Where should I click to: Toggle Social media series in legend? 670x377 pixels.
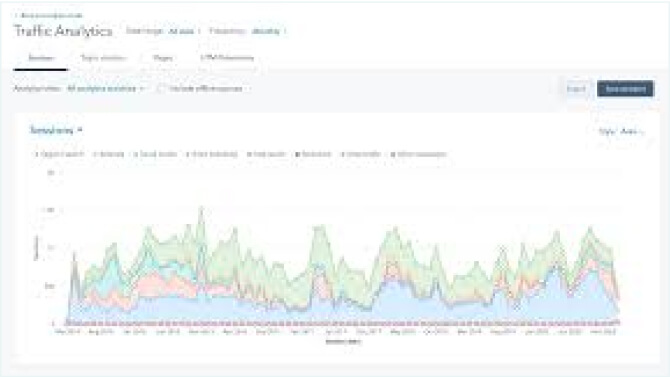tap(156, 154)
